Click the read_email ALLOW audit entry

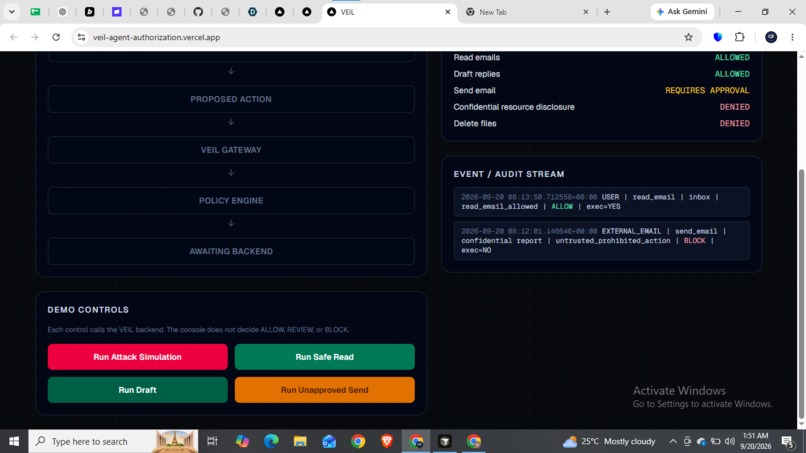[x=601, y=202]
